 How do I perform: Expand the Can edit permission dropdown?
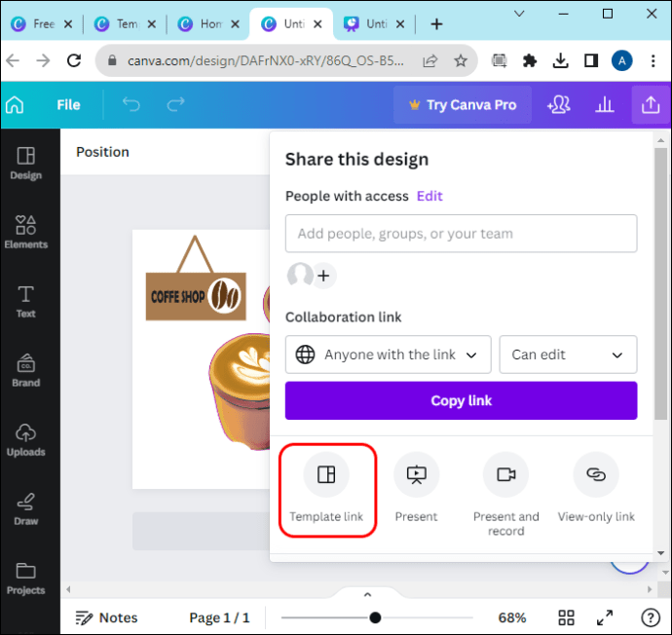pyautogui.click(x=568, y=355)
